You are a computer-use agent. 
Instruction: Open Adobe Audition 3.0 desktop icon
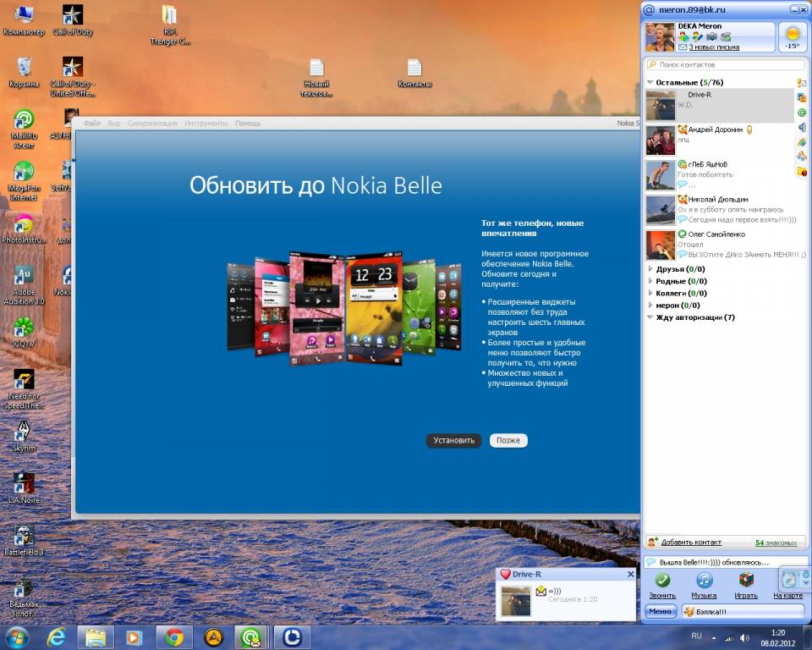coord(24,285)
